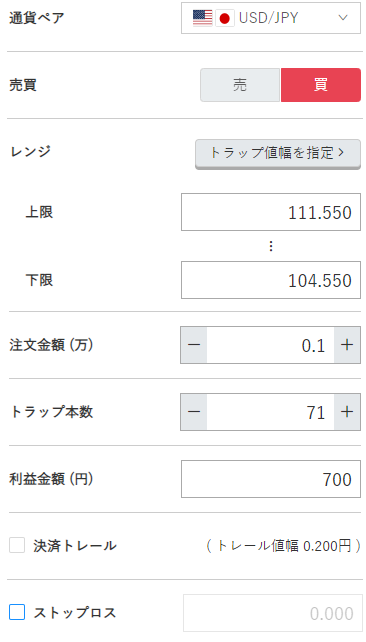The height and width of the screenshot is (642, 366).
Task: Click the Japan flag icon in 通貨ペア
Action: click(x=224, y=18)
